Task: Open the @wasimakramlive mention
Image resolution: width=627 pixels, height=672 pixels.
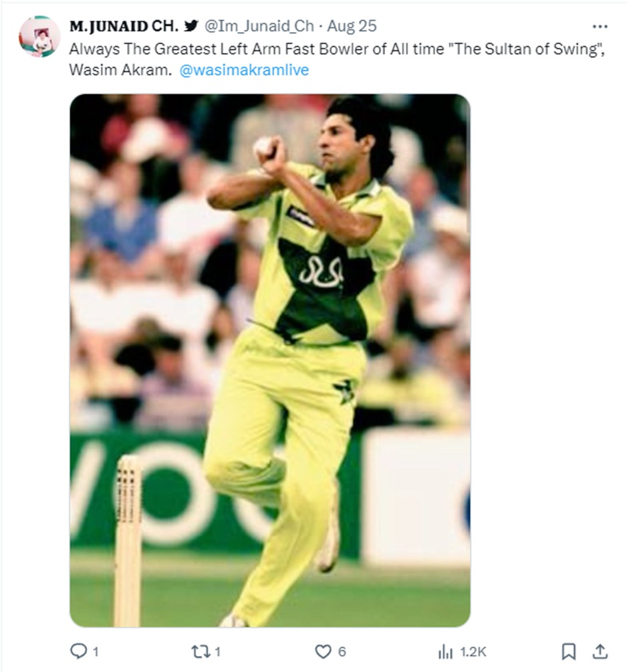Action: (x=244, y=70)
